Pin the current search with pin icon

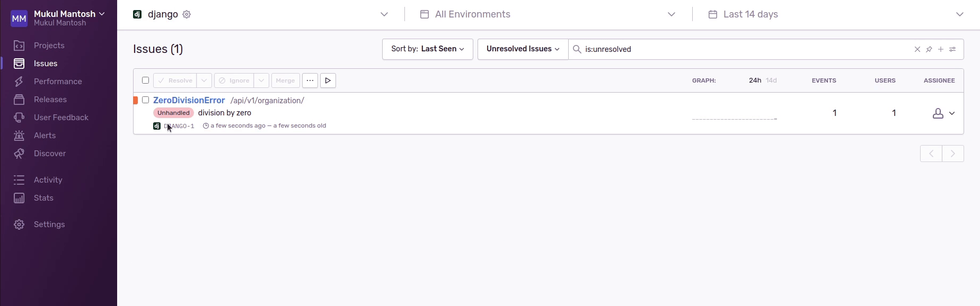tap(929, 49)
